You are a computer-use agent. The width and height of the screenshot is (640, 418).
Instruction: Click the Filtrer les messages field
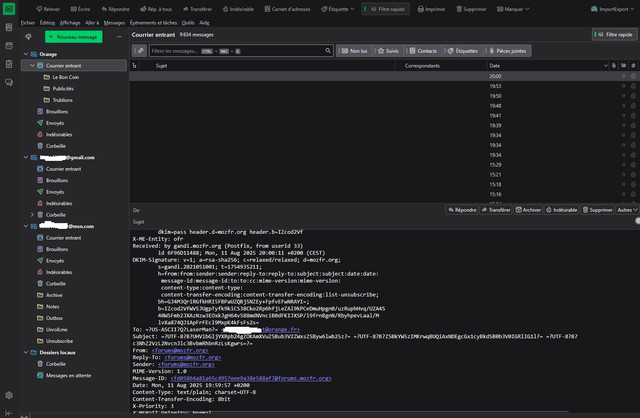[x=241, y=51]
